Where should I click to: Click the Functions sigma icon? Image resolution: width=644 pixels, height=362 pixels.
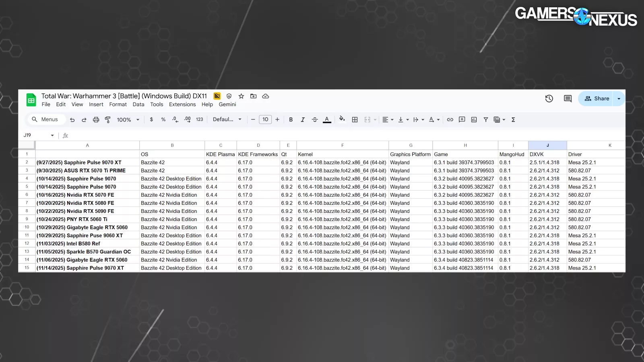513,119
